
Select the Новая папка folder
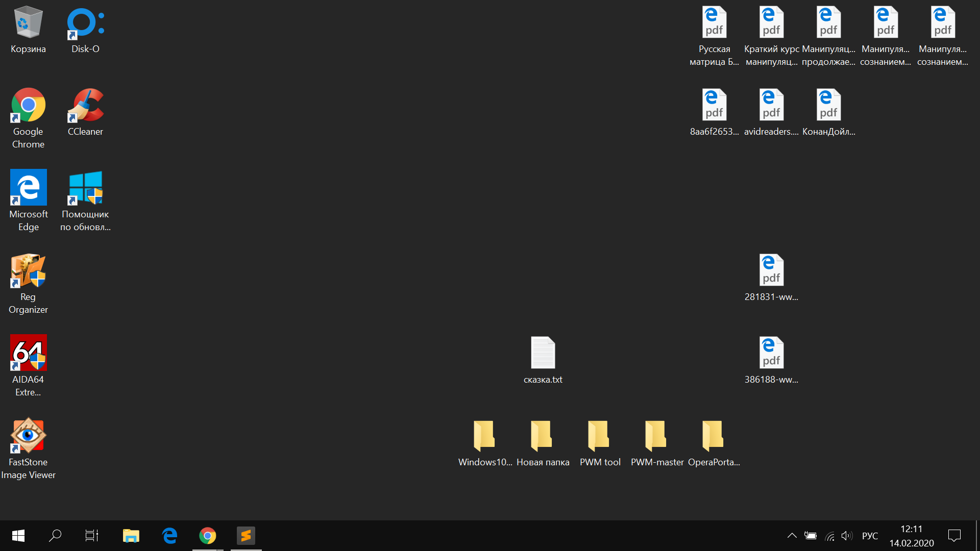point(543,443)
